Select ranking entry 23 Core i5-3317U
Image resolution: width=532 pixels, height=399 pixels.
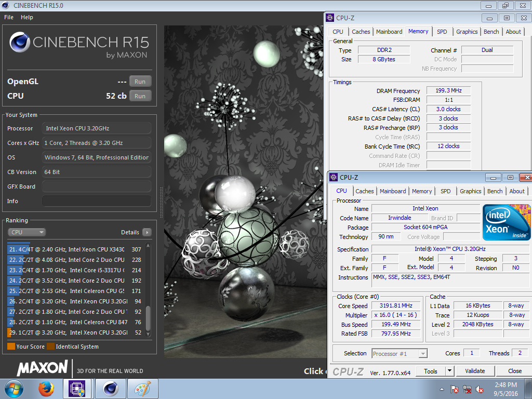tap(75, 270)
